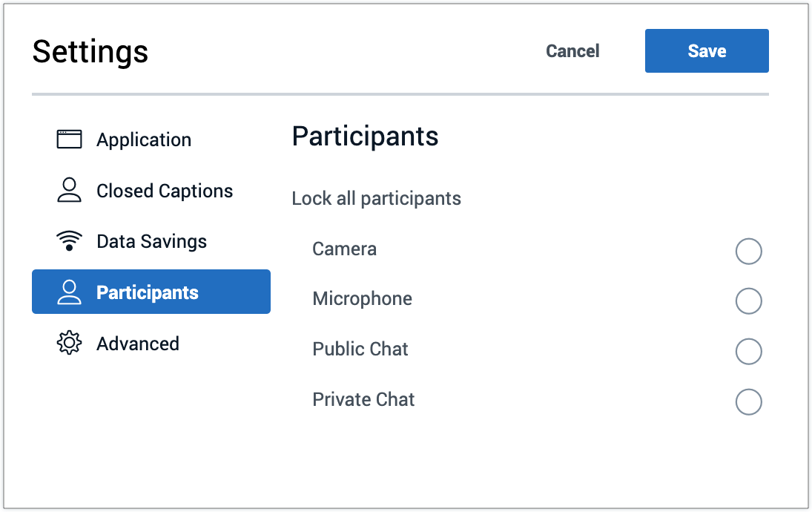The width and height of the screenshot is (812, 512).
Task: Turn on the Public Chat lock
Action: tap(748, 352)
